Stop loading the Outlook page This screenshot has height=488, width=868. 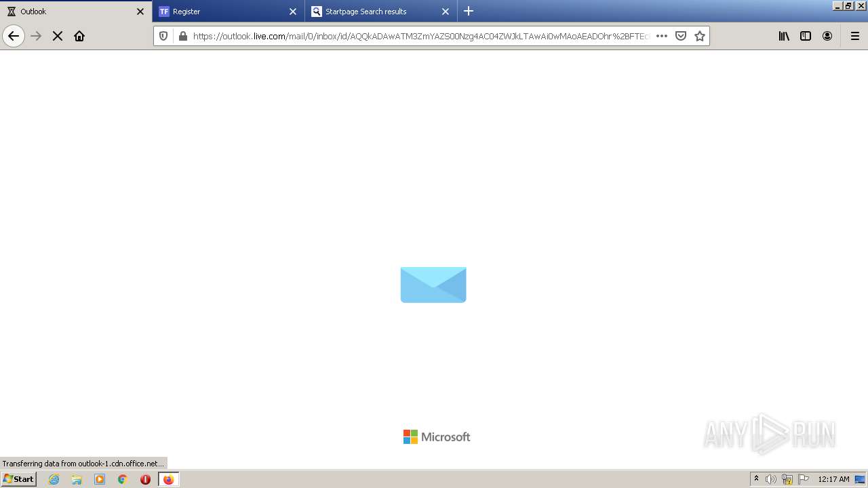[58, 36]
